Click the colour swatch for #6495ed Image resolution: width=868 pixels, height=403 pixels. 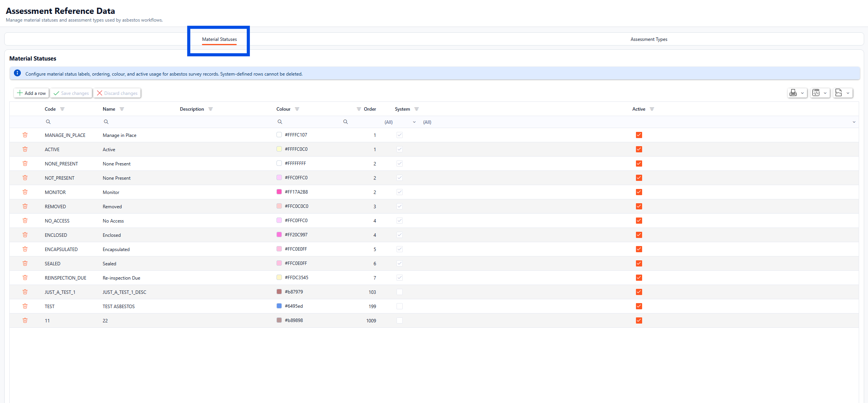[x=279, y=306]
